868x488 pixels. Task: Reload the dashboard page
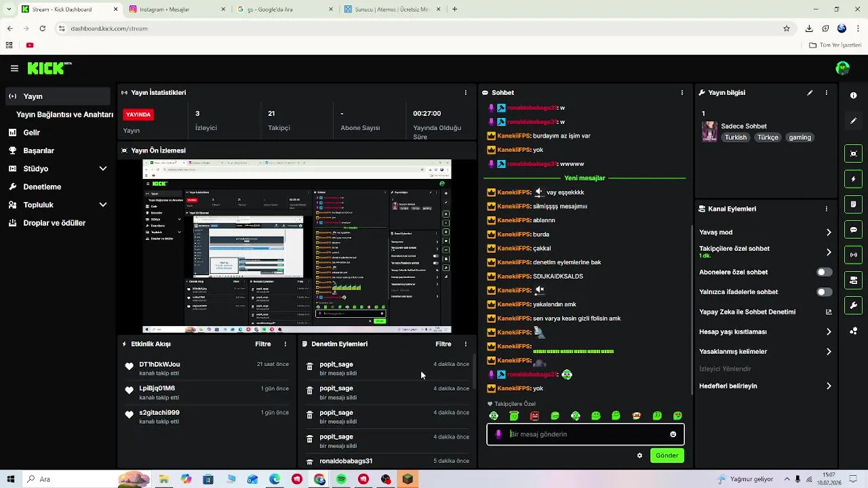(42, 28)
